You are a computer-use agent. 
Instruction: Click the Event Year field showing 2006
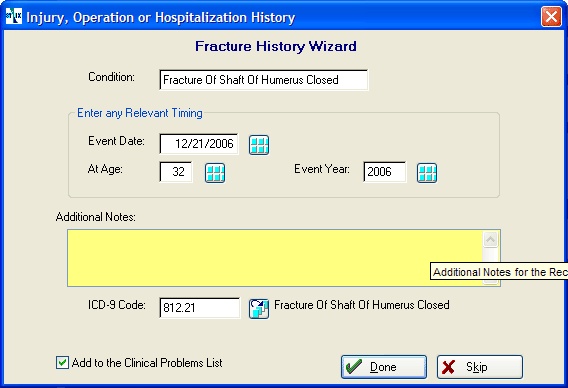(x=385, y=172)
